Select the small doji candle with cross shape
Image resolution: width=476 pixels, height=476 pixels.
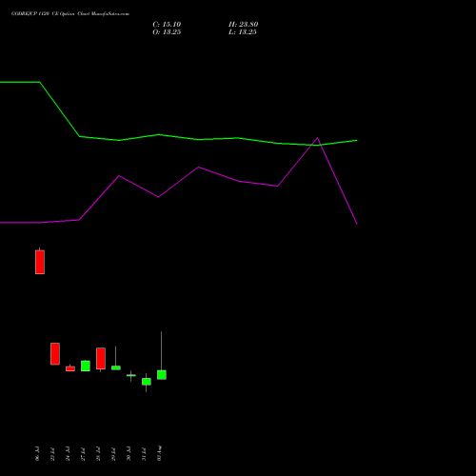pos(131,376)
